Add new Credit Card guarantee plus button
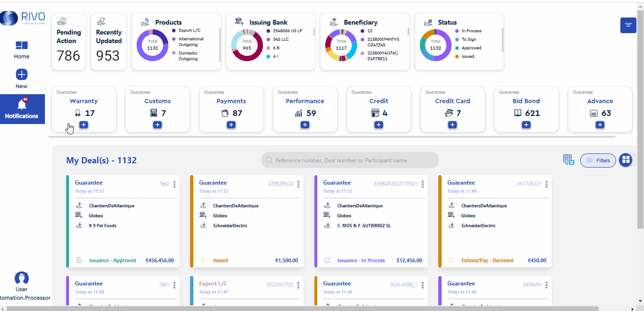Screen dimensions: 644x311 [453, 124]
